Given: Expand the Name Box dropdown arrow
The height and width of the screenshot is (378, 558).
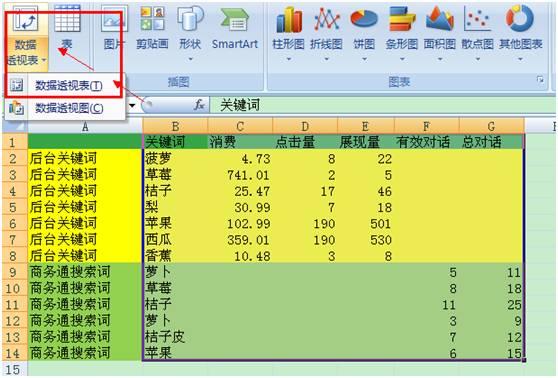Looking at the screenshot, I should (132, 105).
